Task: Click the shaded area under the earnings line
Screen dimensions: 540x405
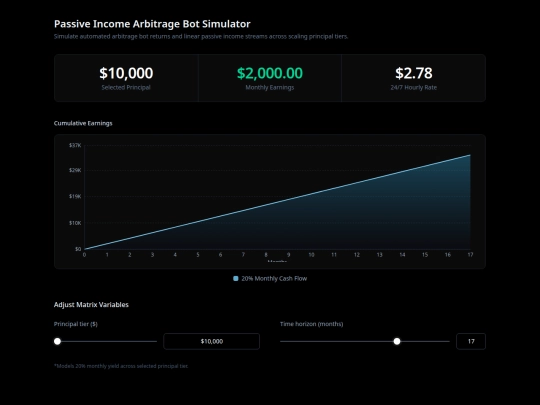Action: (379, 220)
